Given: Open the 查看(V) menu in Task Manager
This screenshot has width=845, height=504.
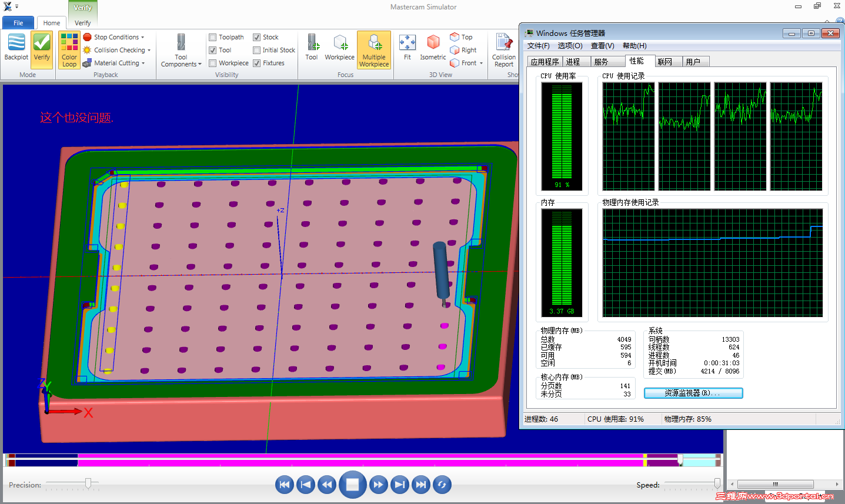Looking at the screenshot, I should 603,46.
